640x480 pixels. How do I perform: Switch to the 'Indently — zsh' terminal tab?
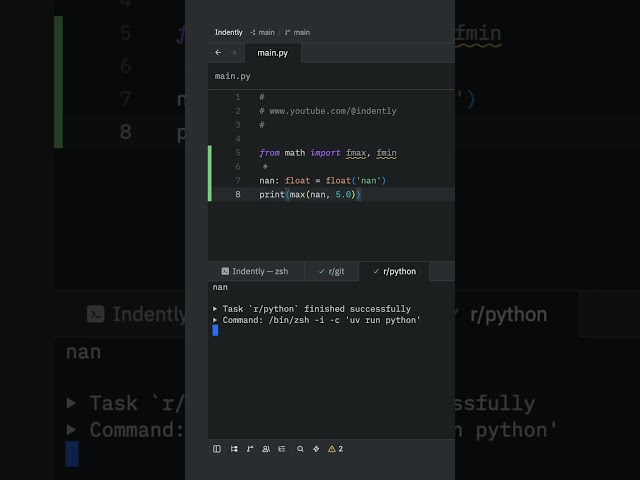point(256,271)
